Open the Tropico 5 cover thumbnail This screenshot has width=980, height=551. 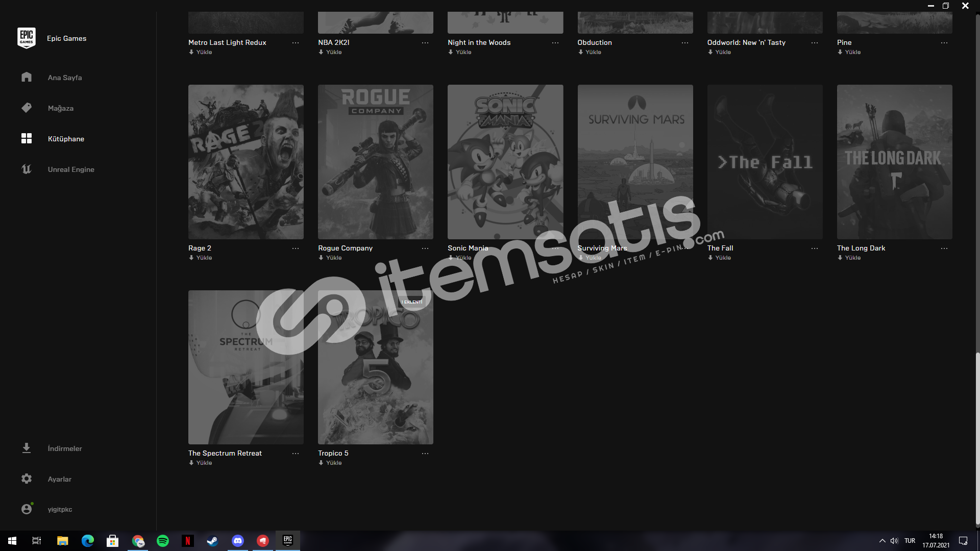pos(376,367)
